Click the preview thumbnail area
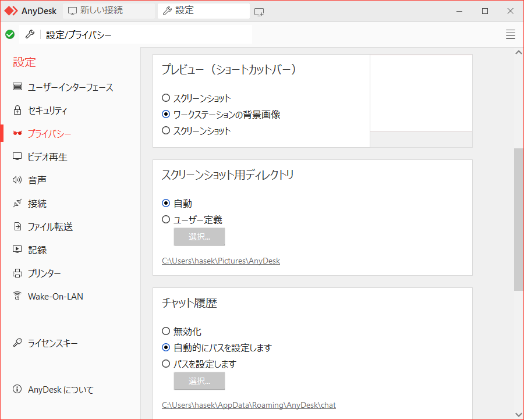The image size is (524, 420). 421,101
